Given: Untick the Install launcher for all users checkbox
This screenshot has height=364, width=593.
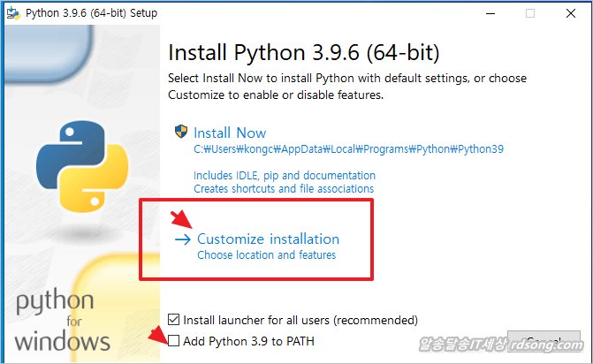Looking at the screenshot, I should tap(173, 320).
